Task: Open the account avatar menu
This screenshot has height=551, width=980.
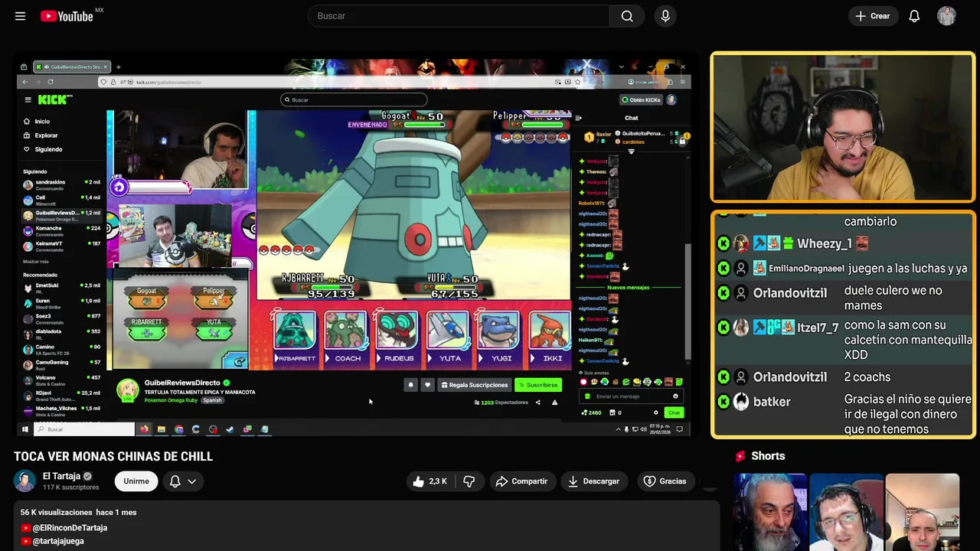Action: 946,16
